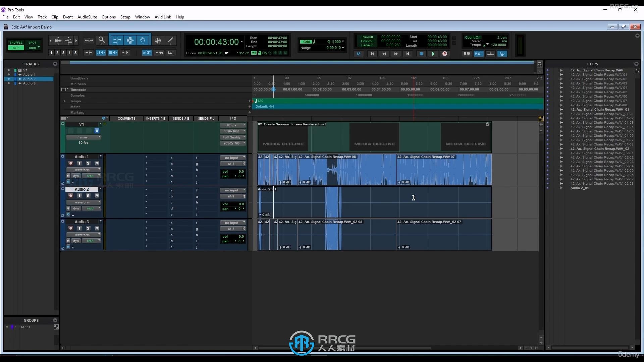Image resolution: width=644 pixels, height=362 pixels.
Task: Toggle the Conductor track button
Action: [x=502, y=54]
